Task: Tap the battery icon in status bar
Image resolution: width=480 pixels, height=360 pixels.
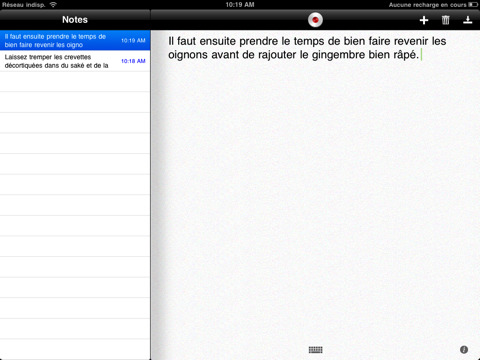Action: coord(473,5)
